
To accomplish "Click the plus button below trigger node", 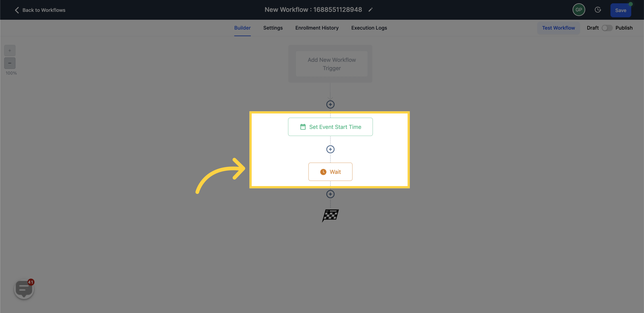I will (330, 104).
